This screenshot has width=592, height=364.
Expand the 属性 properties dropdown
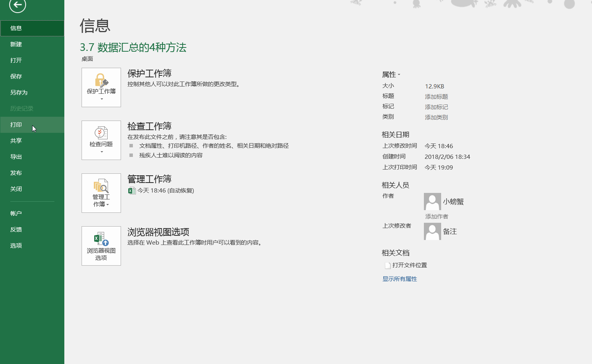pos(399,74)
